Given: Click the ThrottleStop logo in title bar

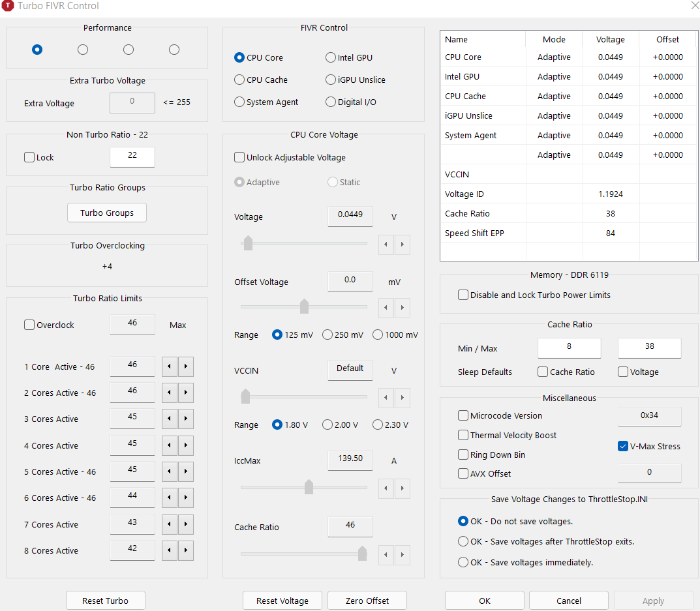Looking at the screenshot, I should tap(8, 5).
